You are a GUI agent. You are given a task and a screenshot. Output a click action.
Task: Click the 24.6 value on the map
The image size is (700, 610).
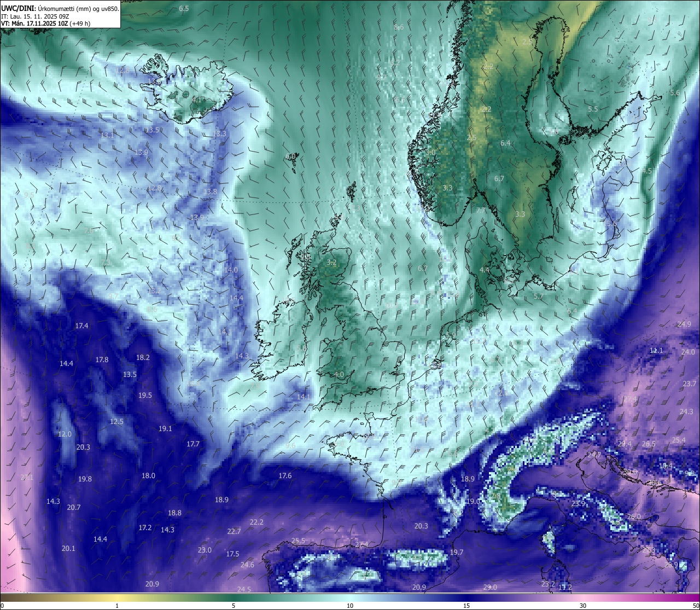247,565
